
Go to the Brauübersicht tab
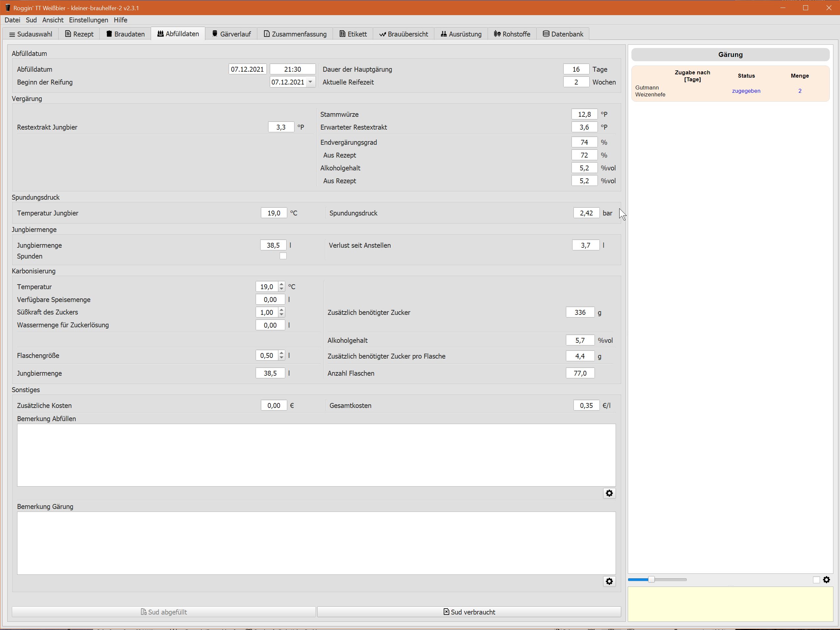[403, 34]
